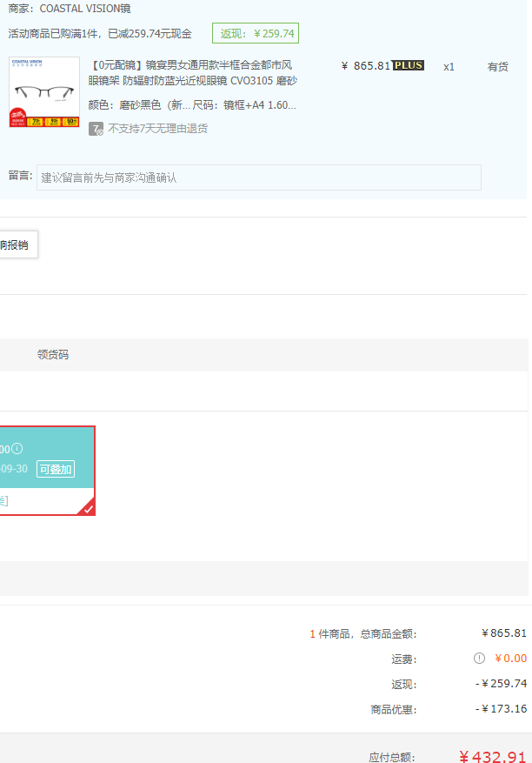Click the 可叠加 coupon tag
Screen dimensions: 532x763
pos(56,469)
